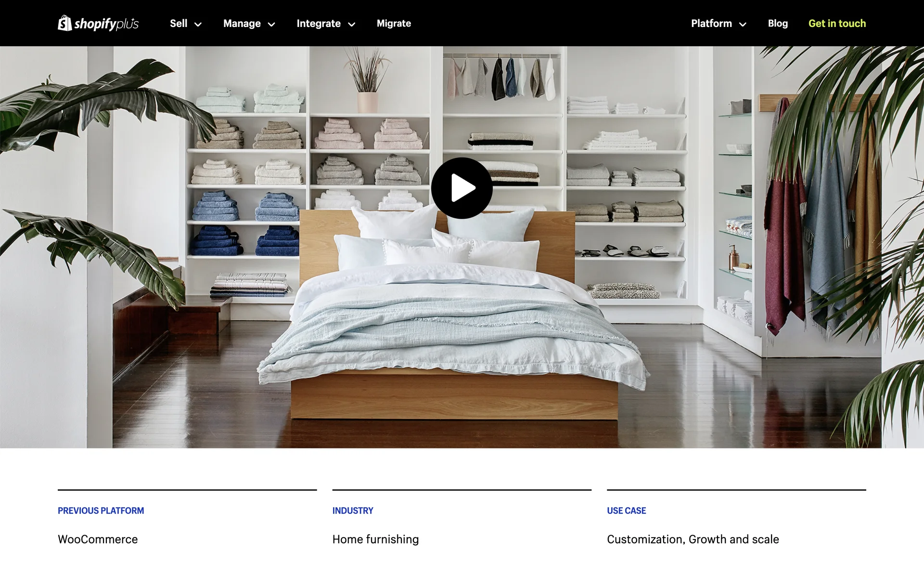Viewport: 924px width, 578px height.
Task: Visit the Blog link
Action: (x=778, y=24)
